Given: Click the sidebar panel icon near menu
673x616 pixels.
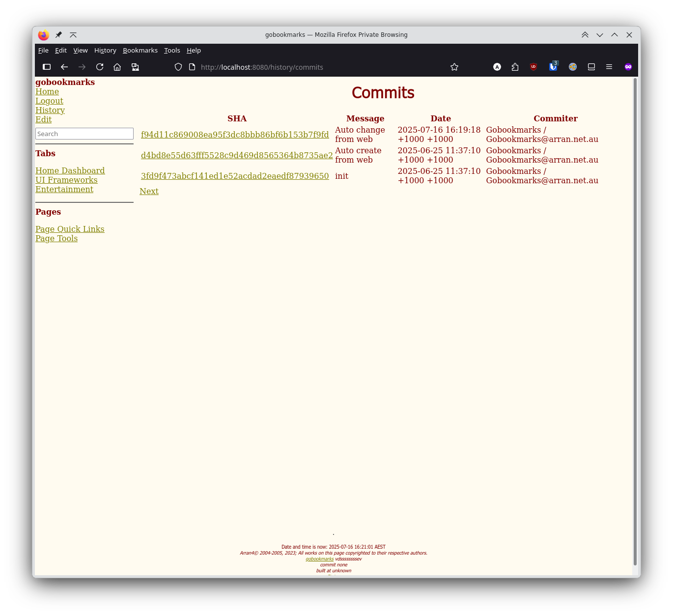Looking at the screenshot, I should tap(591, 67).
